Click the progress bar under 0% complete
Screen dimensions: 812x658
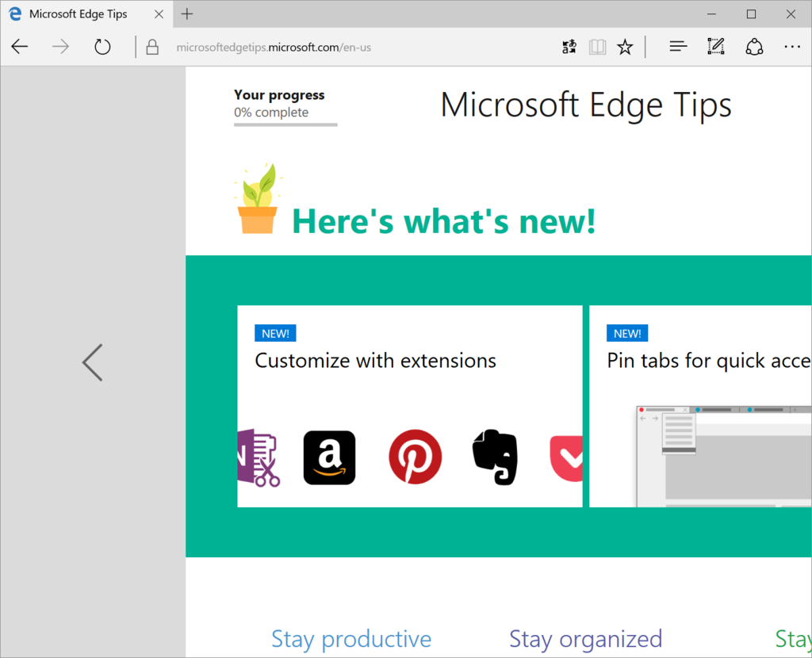click(285, 124)
